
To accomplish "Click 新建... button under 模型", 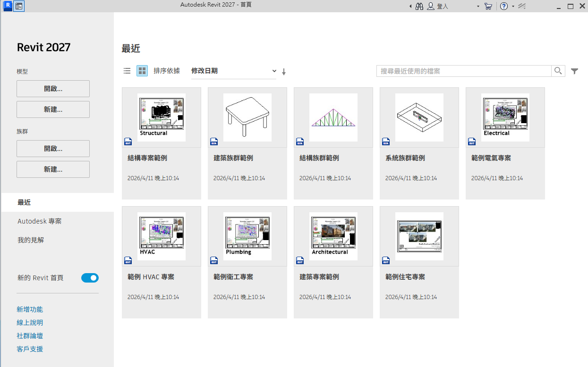I will click(x=53, y=109).
